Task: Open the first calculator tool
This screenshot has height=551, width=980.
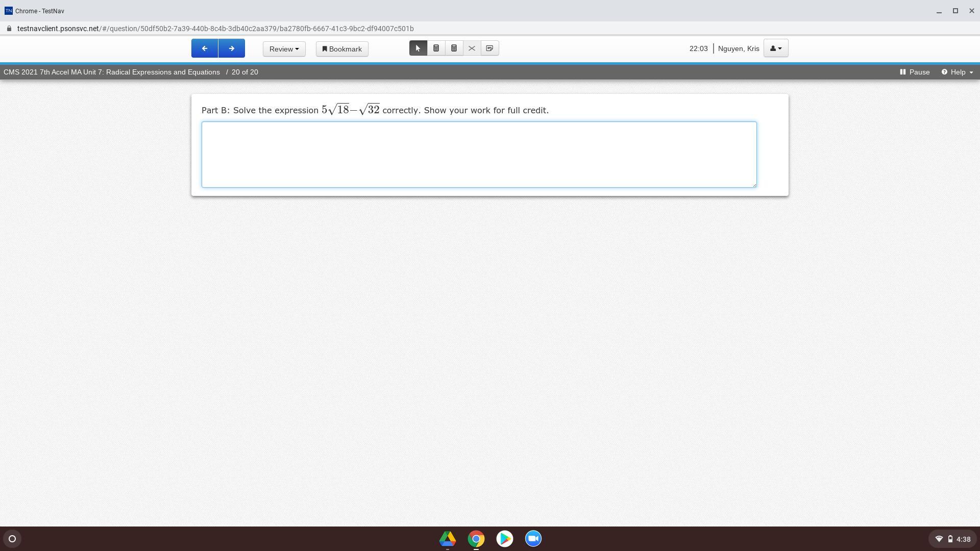Action: [436, 48]
